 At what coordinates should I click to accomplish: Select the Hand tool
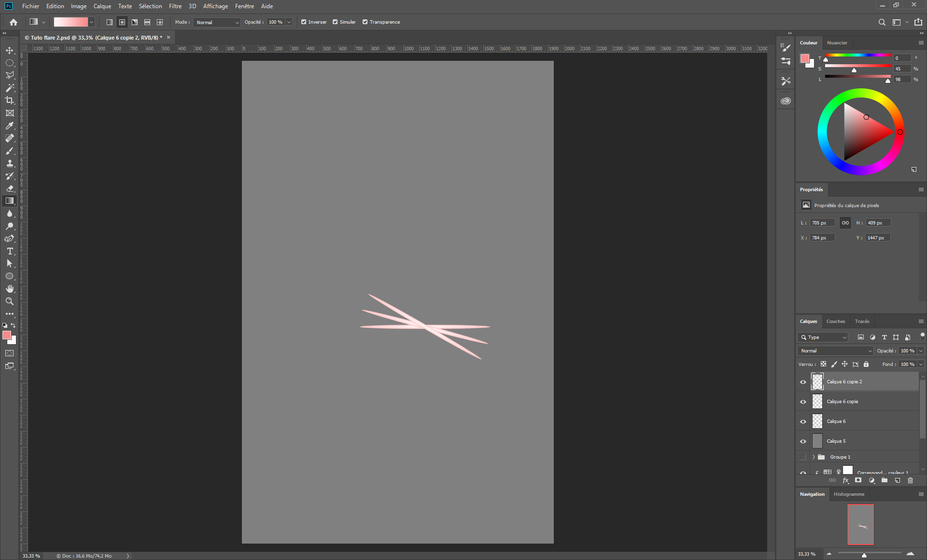pyautogui.click(x=10, y=289)
